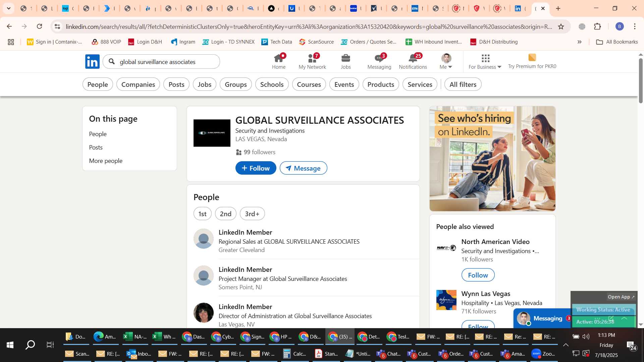The height and width of the screenshot is (362, 644).
Task: Open the Notifications bell icon
Action: click(x=413, y=61)
